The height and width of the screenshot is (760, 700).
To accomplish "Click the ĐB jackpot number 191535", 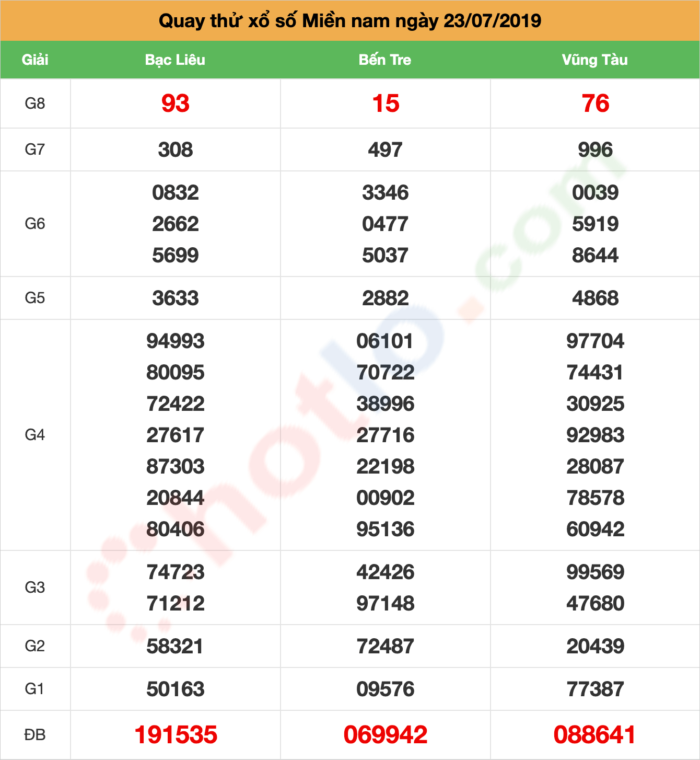I will coord(176,735).
